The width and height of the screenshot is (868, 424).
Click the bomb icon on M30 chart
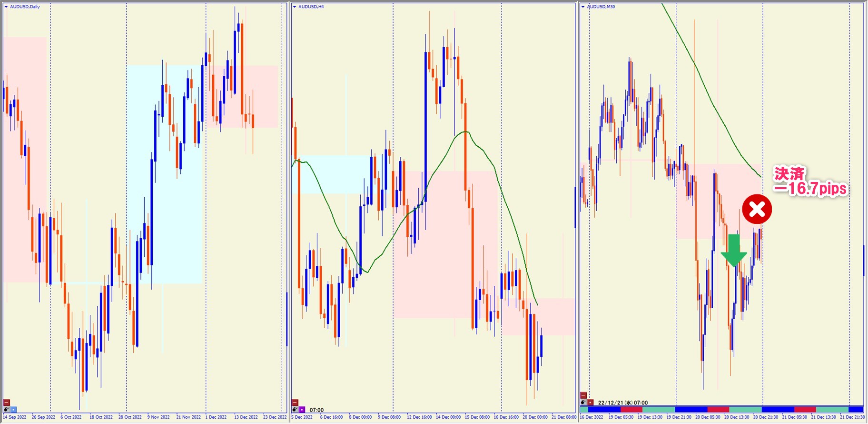click(583, 403)
